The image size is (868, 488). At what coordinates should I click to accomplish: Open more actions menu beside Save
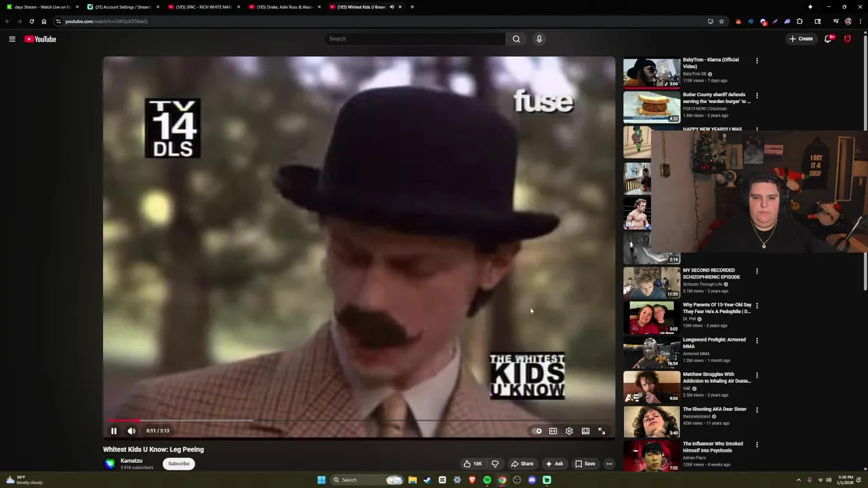point(609,464)
